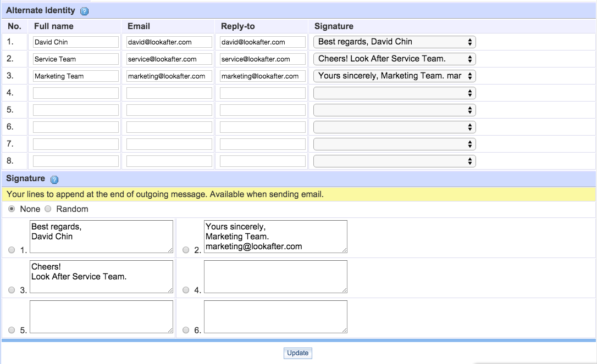Choose signature 6 radio button
The width and height of the screenshot is (597, 364).
click(186, 330)
